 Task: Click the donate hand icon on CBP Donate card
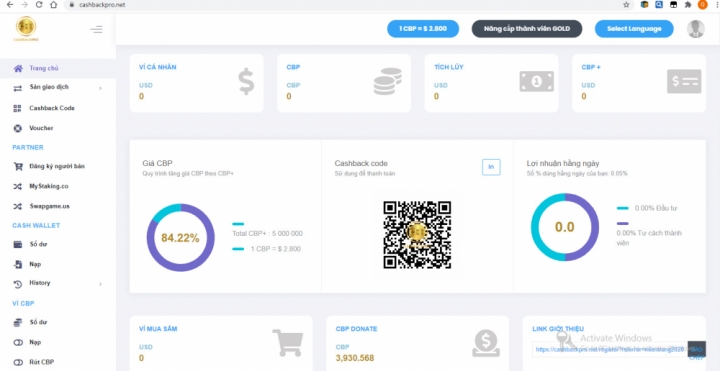click(486, 343)
